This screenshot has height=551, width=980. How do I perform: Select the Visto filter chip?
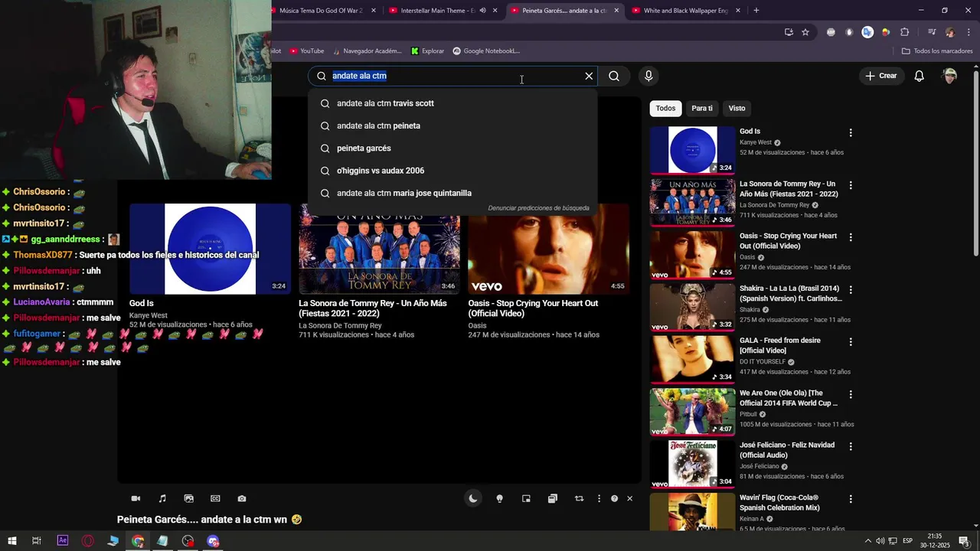pyautogui.click(x=737, y=108)
